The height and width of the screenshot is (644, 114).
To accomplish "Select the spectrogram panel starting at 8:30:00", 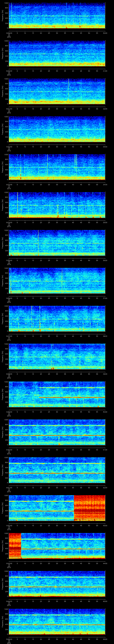I will pyautogui.click(x=57, y=53).
